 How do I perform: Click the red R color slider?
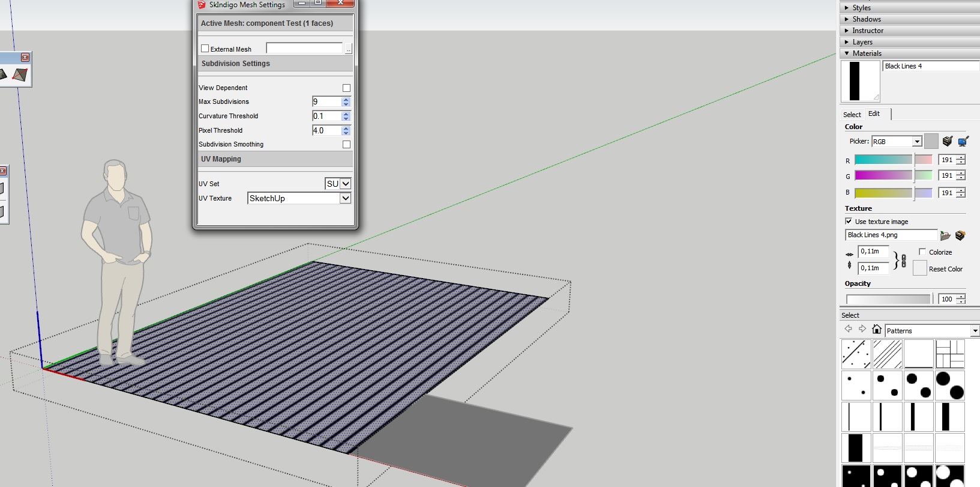(x=883, y=160)
